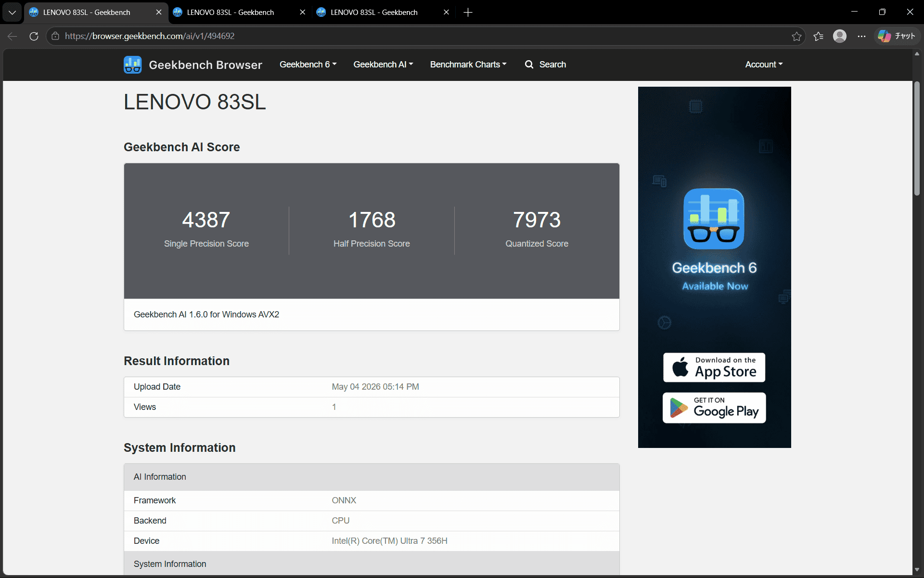Close the third LENOVO 83SL tab

click(x=446, y=13)
